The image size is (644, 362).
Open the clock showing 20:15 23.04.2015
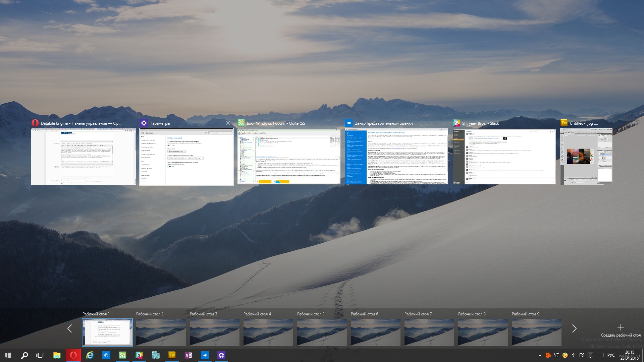(630, 355)
